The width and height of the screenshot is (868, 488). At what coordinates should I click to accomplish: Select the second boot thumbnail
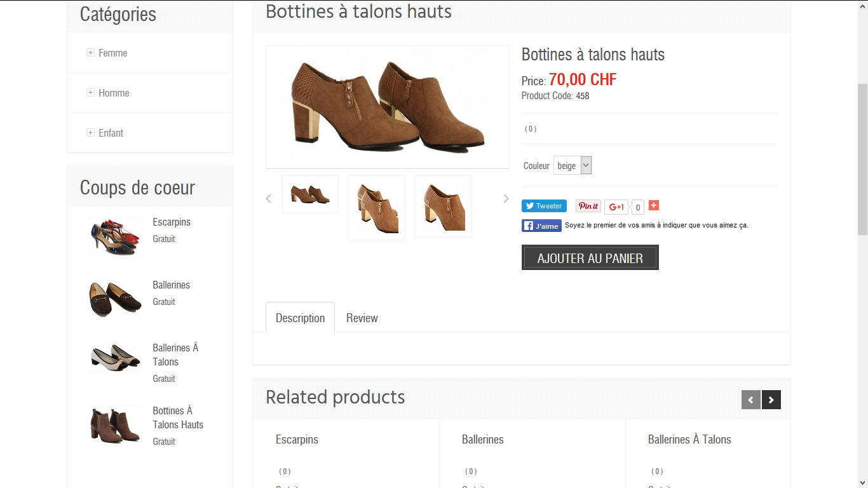click(377, 208)
